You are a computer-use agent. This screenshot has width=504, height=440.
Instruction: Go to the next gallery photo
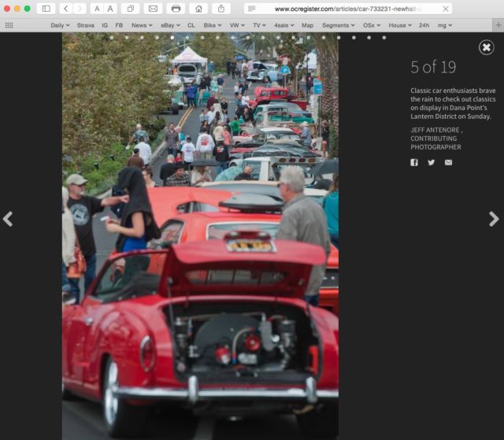click(494, 219)
